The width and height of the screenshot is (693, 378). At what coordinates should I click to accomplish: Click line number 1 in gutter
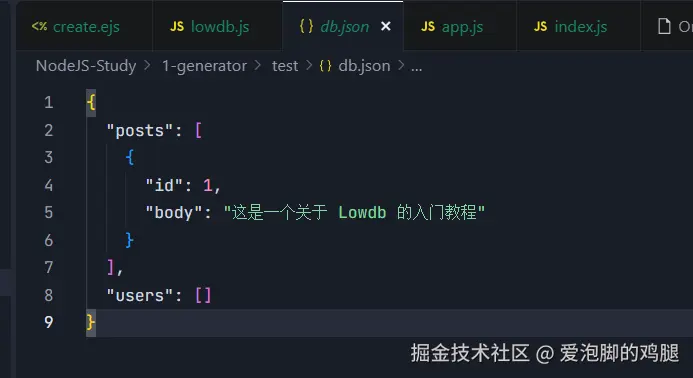[49, 103]
